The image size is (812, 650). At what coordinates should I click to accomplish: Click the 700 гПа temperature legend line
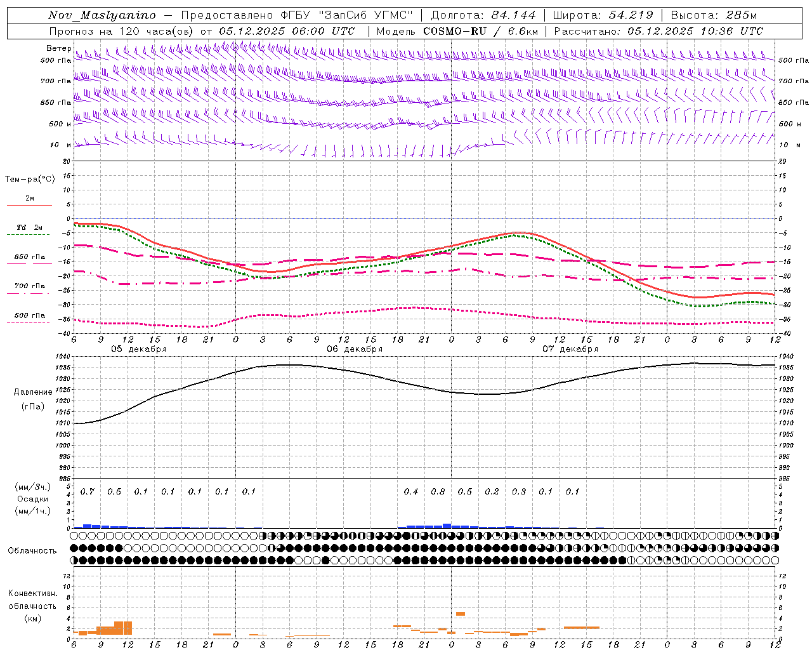[x=29, y=293]
